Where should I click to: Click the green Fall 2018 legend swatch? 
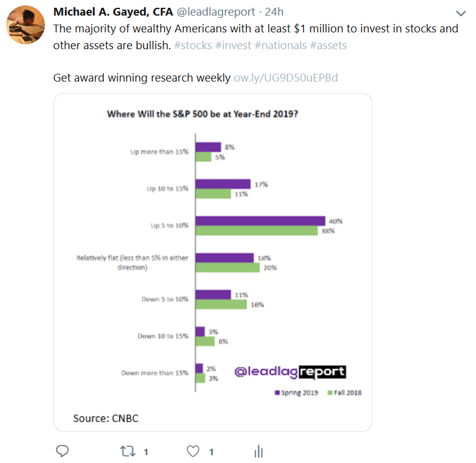pos(330,393)
